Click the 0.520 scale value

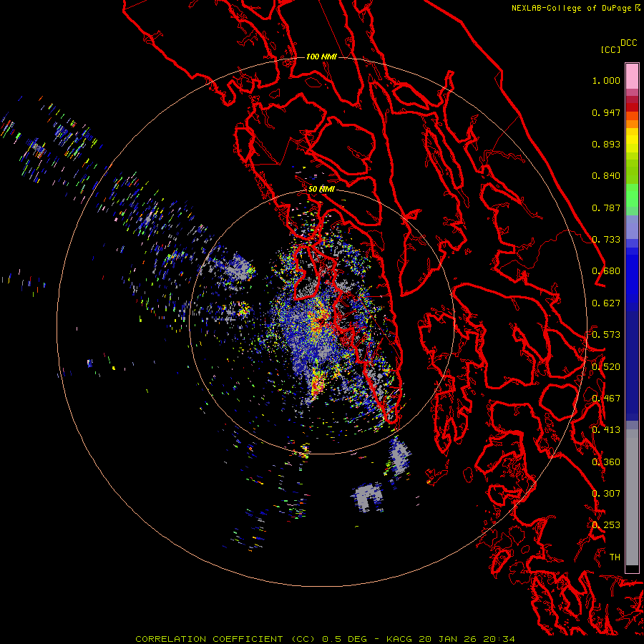[606, 367]
